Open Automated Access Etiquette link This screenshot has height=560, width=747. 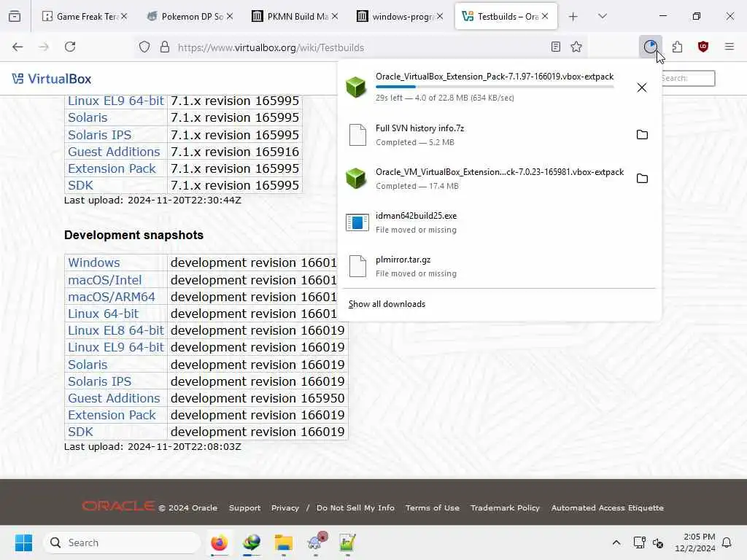pos(608,507)
